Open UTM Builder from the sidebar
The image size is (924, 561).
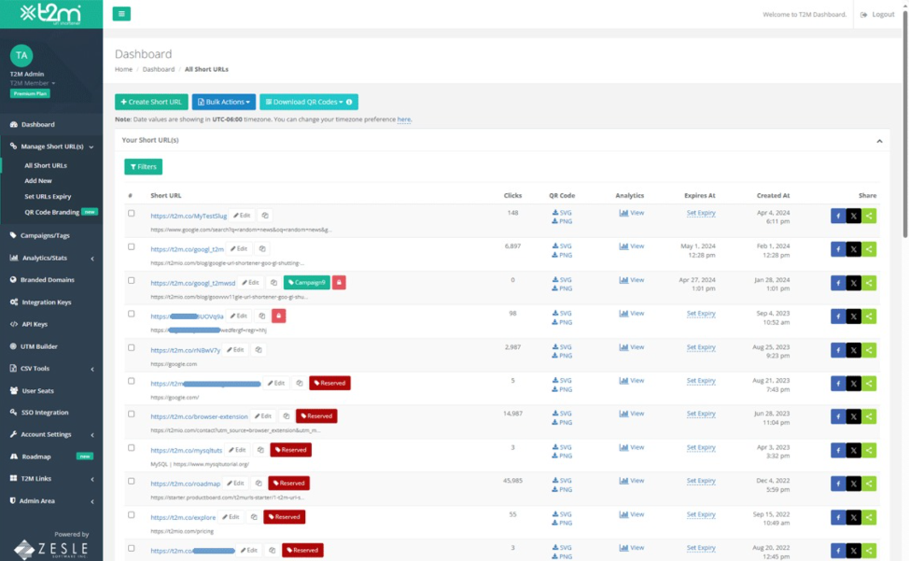point(39,346)
